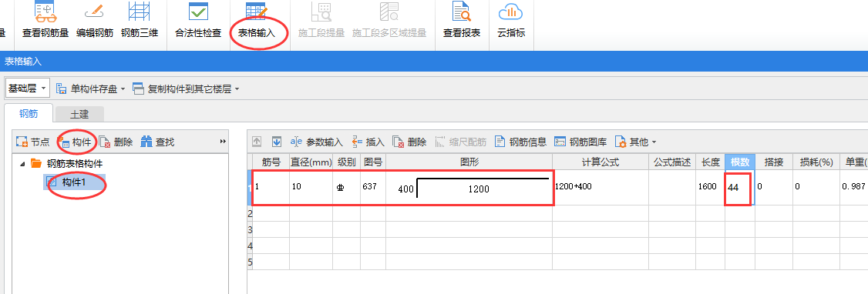Click 计算公式 column header
Viewport: 868px width, 294px height.
tap(601, 162)
